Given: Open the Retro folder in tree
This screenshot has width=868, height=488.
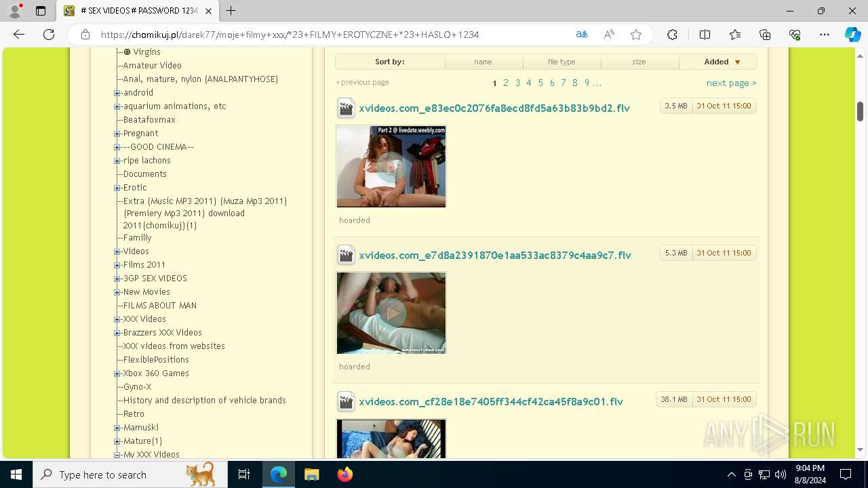Looking at the screenshot, I should [134, 414].
